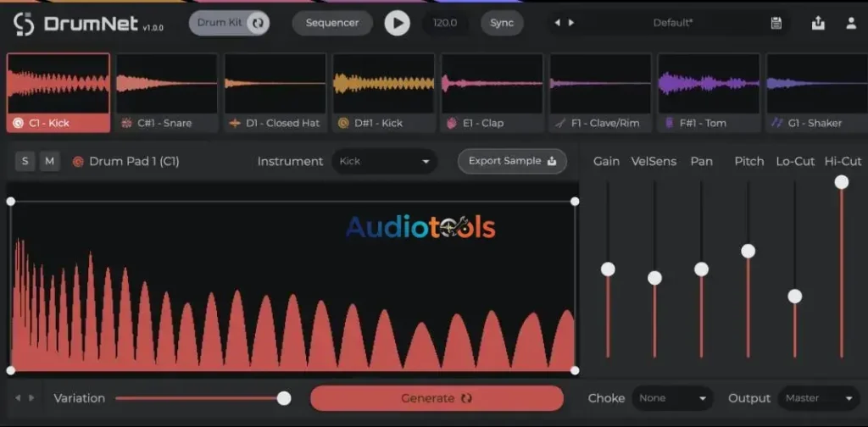Open the Choke dropdown showing None
This screenshot has height=427, width=868.
pyautogui.click(x=672, y=398)
